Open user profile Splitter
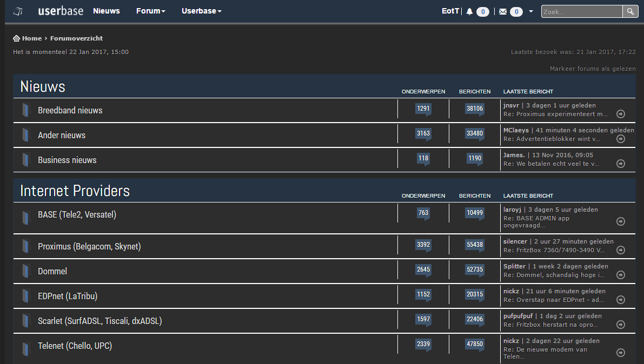The height and width of the screenshot is (364, 644). pos(515,266)
